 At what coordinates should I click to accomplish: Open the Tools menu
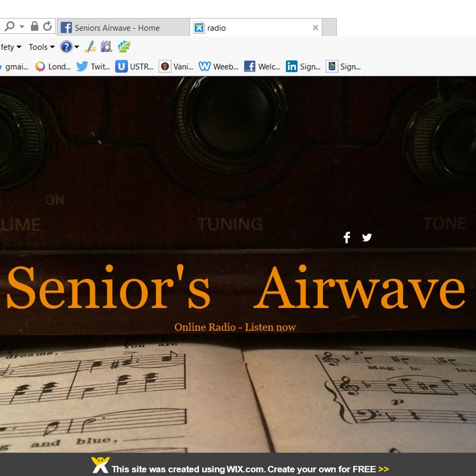(x=41, y=47)
